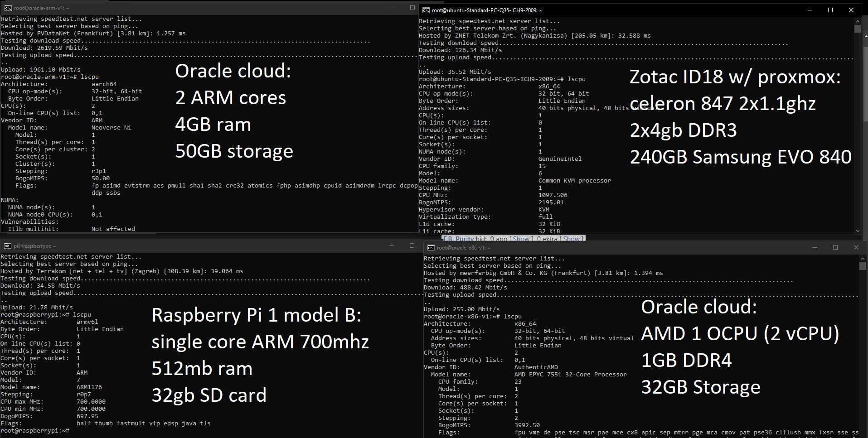Image resolution: width=868 pixels, height=438 pixels.
Task: Minimize the oracle-x86-v1 terminal window
Action: pyautogui.click(x=815, y=247)
